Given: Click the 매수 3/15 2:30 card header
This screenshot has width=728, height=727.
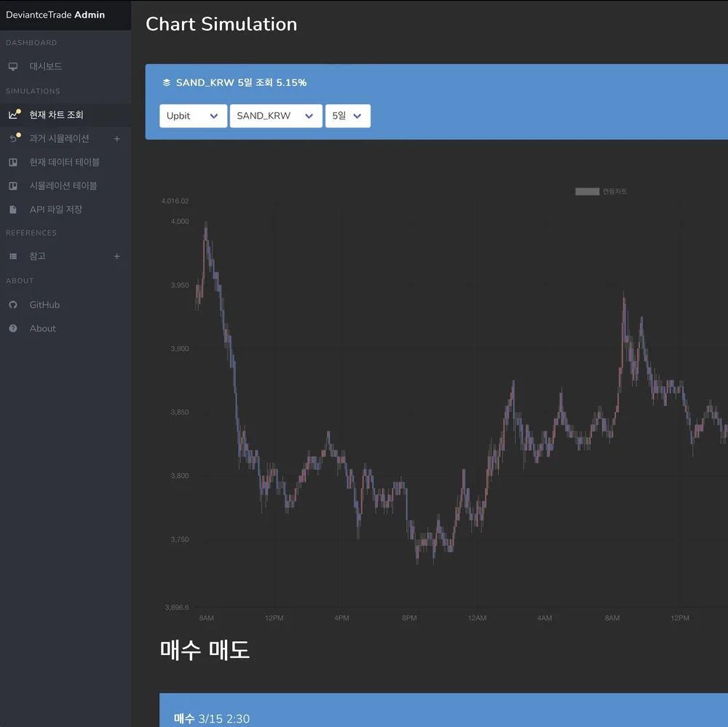Looking at the screenshot, I should click(x=212, y=718).
